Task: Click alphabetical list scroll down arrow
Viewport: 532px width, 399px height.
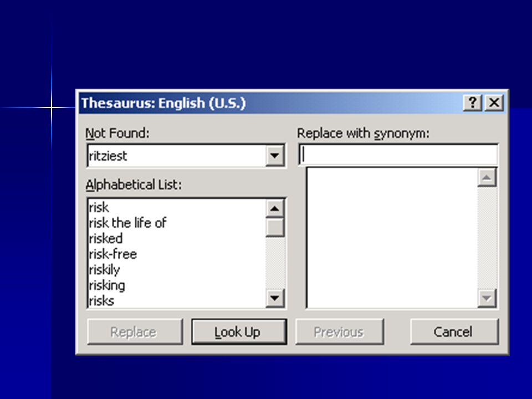Action: pos(275,298)
